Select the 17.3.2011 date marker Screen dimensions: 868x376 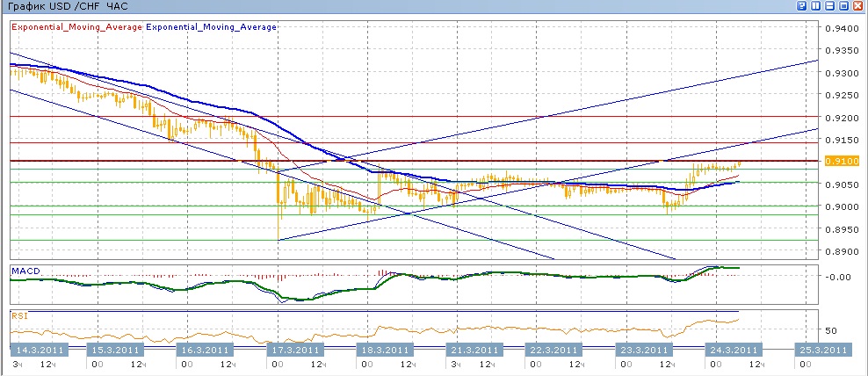293,350
